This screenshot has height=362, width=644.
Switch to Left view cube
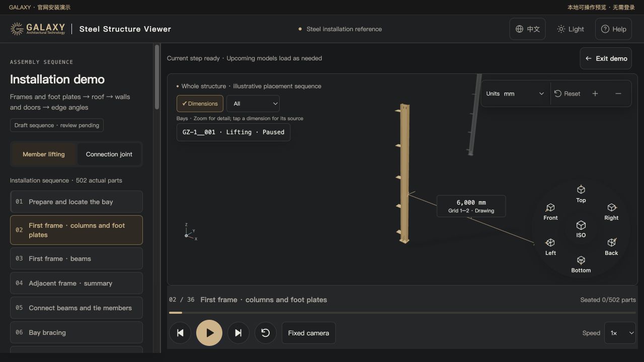[550, 247]
